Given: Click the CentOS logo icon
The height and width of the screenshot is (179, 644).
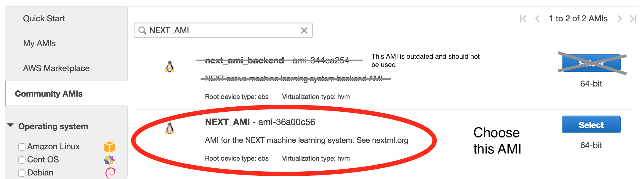Looking at the screenshot, I should point(109,160).
